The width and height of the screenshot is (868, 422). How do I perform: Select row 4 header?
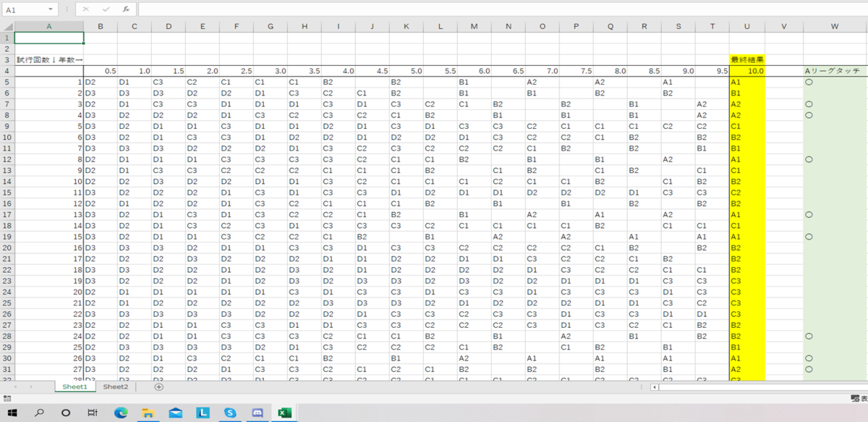coord(7,71)
